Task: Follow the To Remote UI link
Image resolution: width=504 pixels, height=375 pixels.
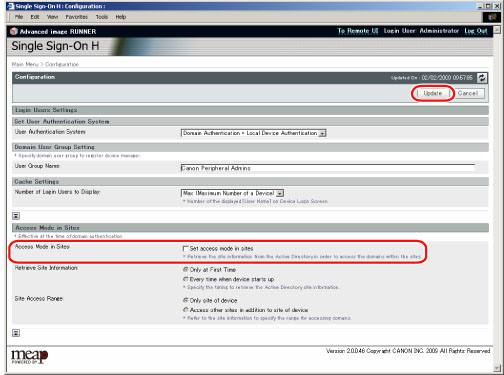Action: 358,31
